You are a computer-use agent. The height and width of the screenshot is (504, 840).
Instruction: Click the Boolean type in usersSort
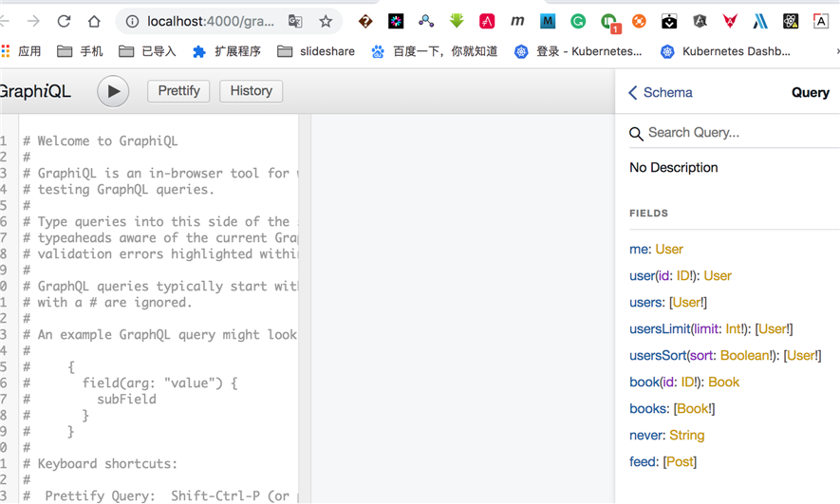tap(745, 356)
